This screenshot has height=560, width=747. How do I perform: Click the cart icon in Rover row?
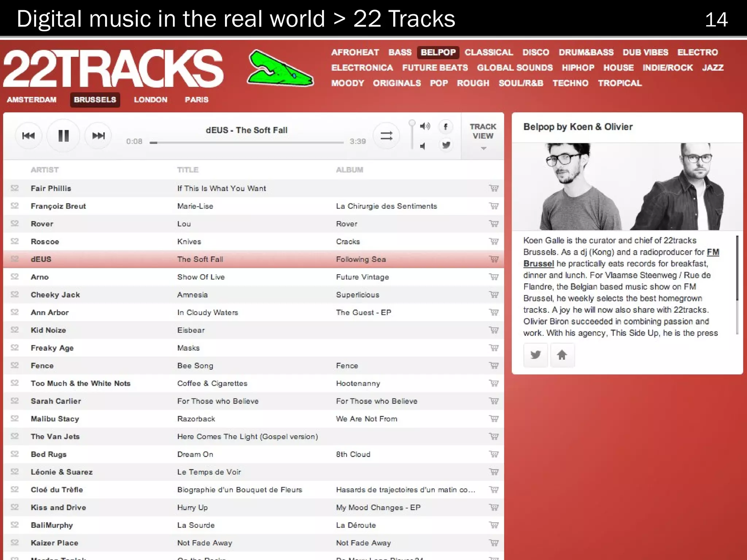click(494, 223)
